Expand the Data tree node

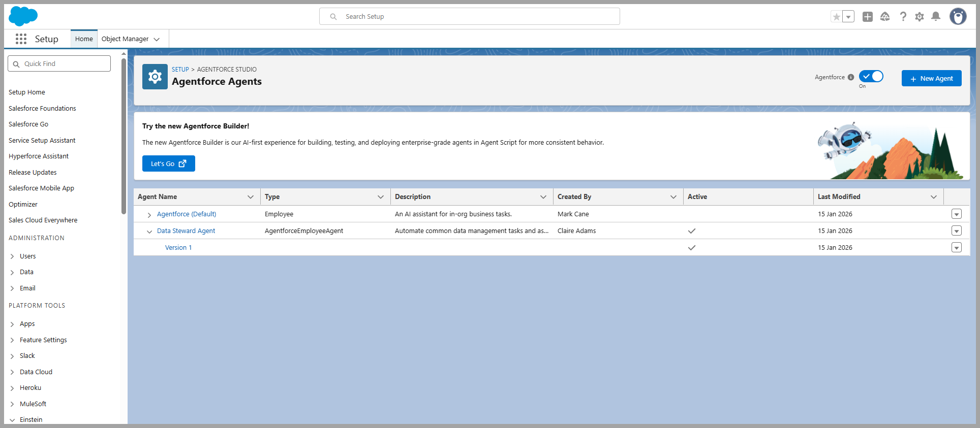tap(12, 273)
